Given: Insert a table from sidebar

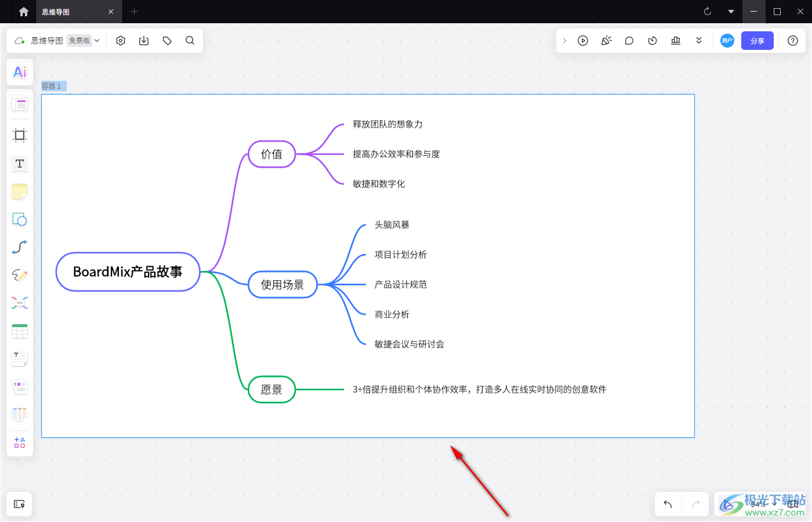Looking at the screenshot, I should [20, 331].
